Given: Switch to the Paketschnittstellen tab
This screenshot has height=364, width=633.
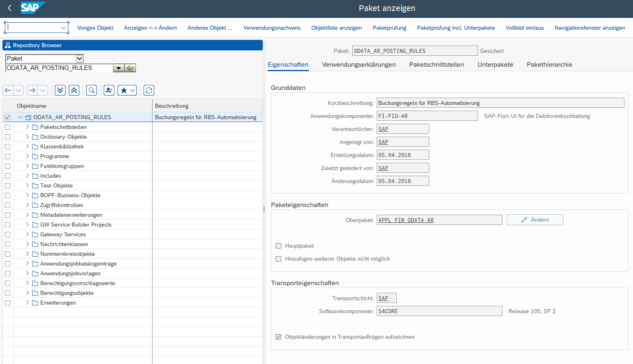Looking at the screenshot, I should [x=437, y=65].
